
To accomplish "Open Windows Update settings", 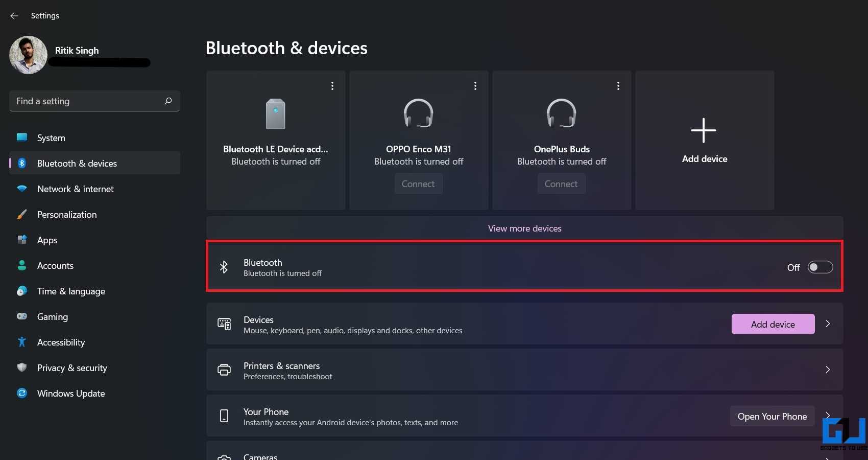I will coord(94,394).
